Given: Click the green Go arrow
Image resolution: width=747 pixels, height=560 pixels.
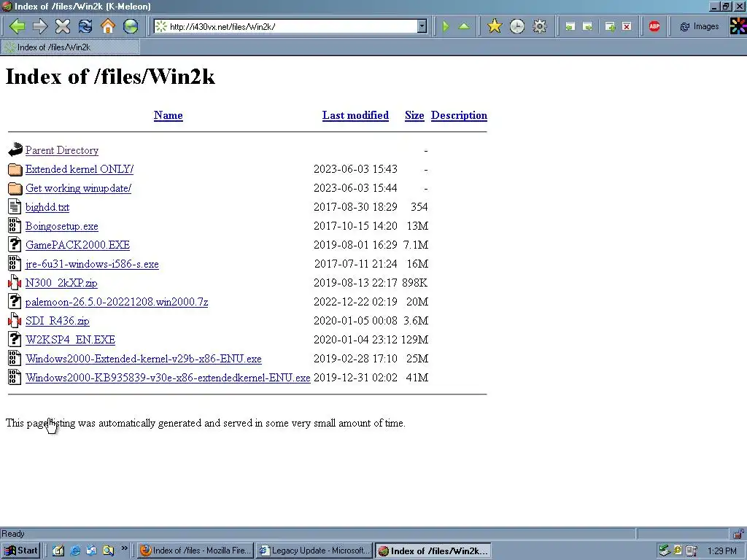Looking at the screenshot, I should tap(446, 27).
